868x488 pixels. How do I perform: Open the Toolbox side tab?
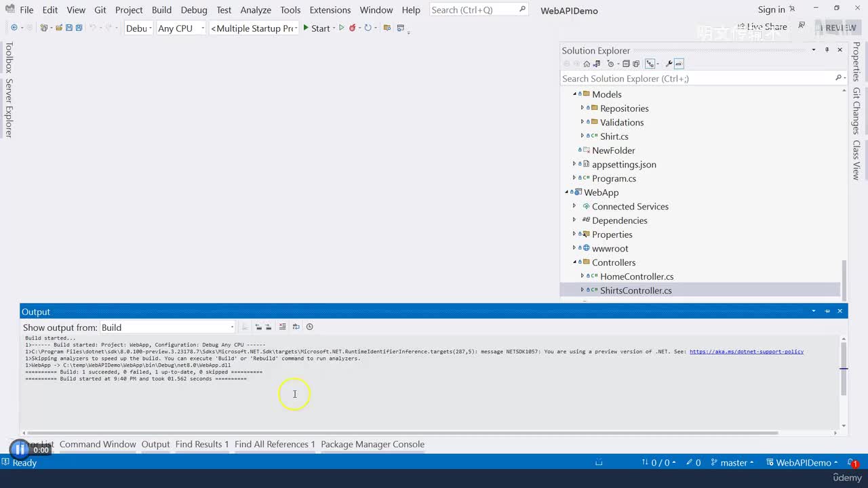point(9,58)
